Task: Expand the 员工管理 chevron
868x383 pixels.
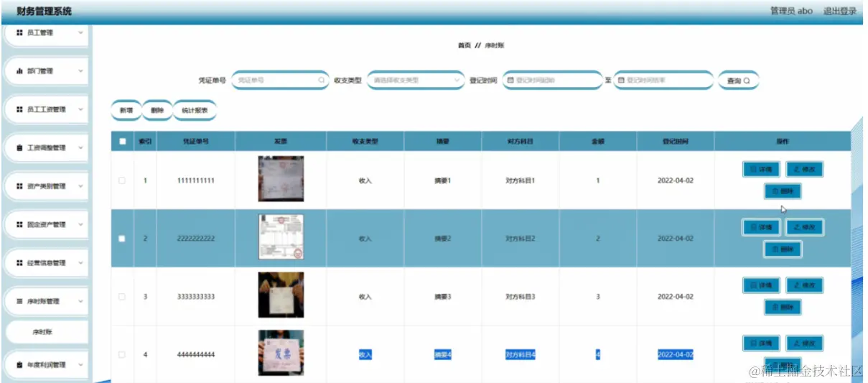Action: (x=80, y=32)
